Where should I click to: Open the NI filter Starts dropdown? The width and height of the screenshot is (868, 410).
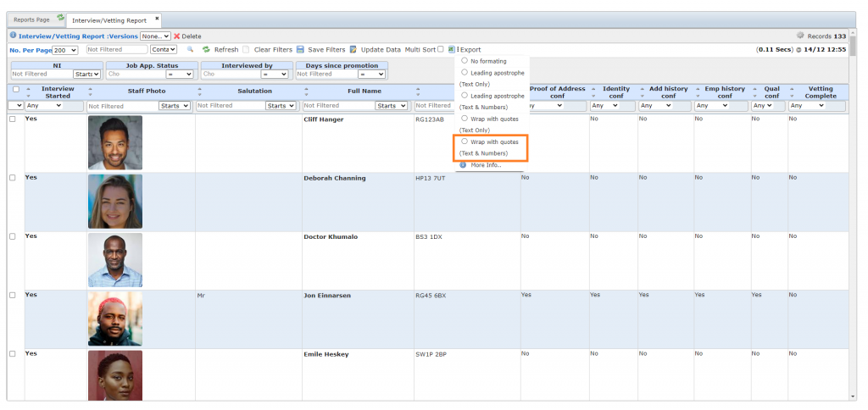[x=87, y=75]
